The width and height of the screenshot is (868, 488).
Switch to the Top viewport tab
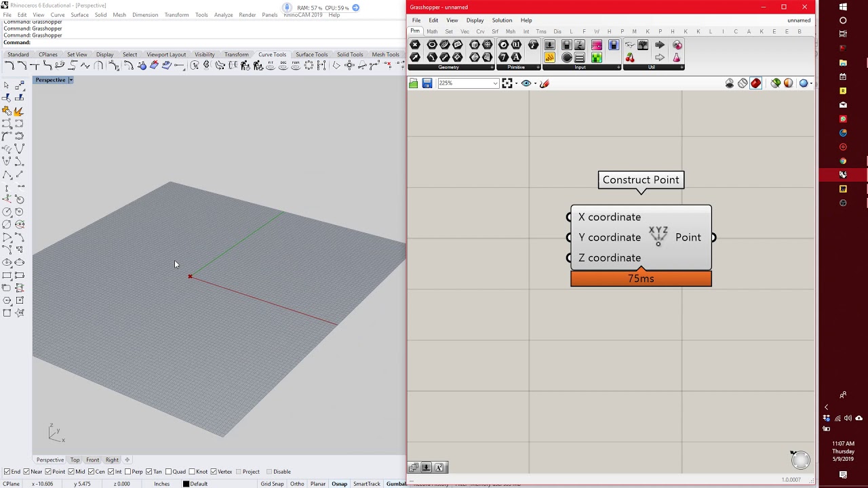(75, 460)
